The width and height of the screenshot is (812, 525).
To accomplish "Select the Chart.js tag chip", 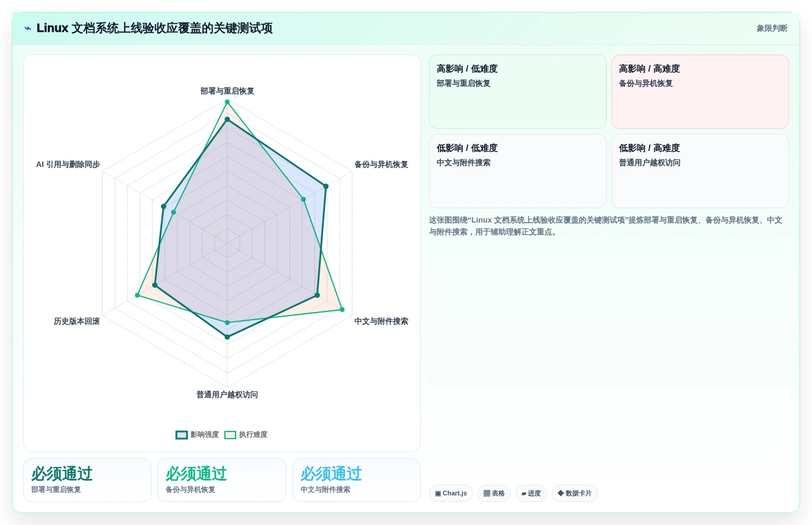I will (x=451, y=494).
